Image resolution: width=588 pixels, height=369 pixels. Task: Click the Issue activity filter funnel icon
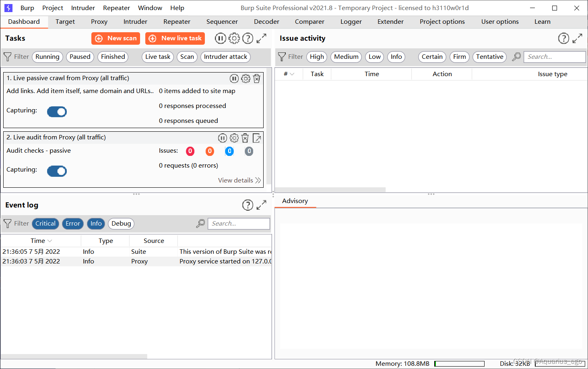[x=282, y=57]
